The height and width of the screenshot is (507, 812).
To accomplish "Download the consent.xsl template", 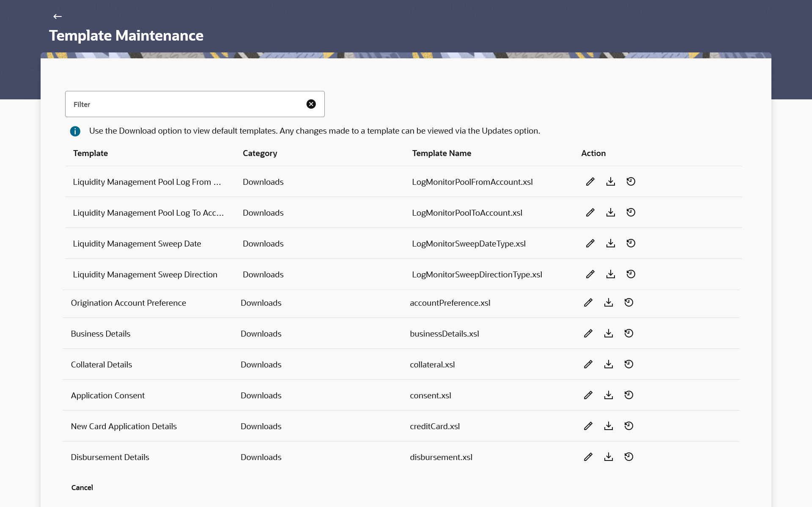I will pos(608,395).
